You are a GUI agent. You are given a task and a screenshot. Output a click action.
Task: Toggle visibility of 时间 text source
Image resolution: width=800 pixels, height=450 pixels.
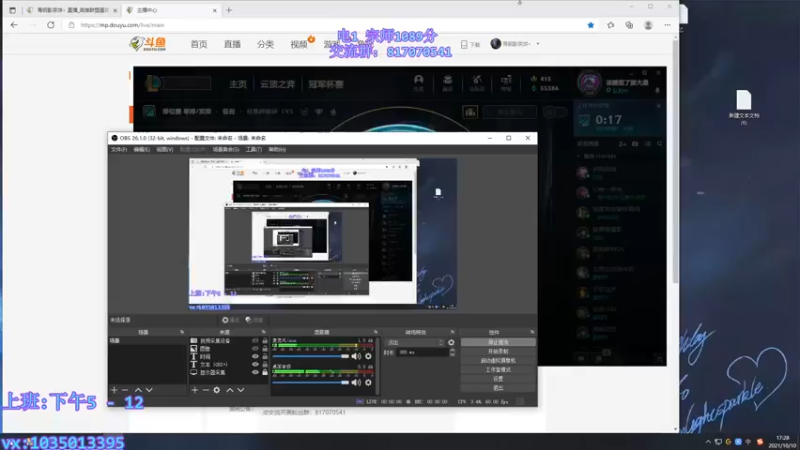[255, 356]
